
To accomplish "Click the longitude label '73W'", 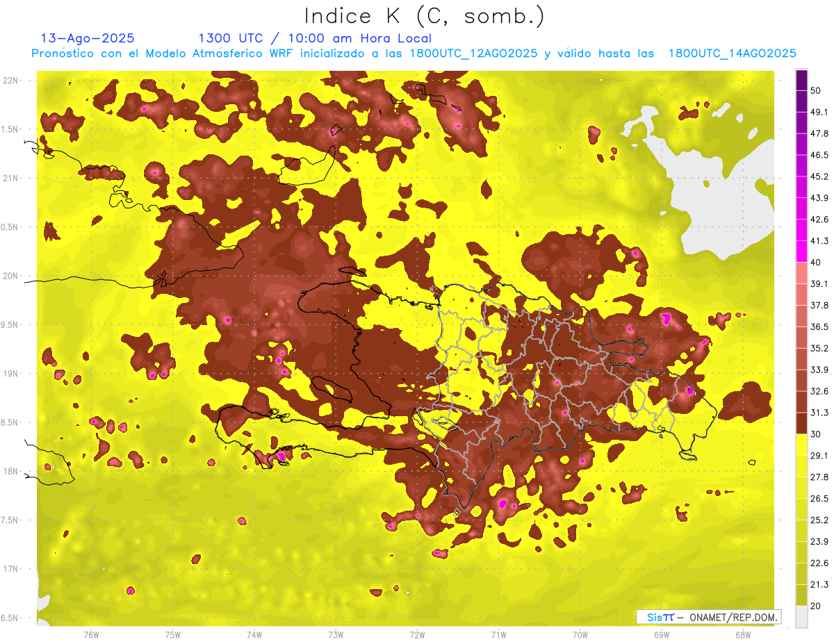I will [x=336, y=634].
